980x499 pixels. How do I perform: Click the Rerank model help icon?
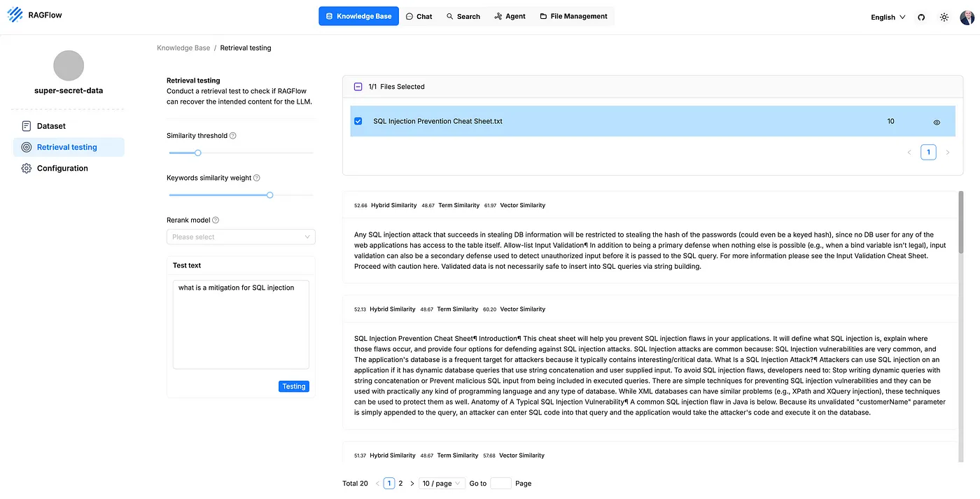point(216,220)
